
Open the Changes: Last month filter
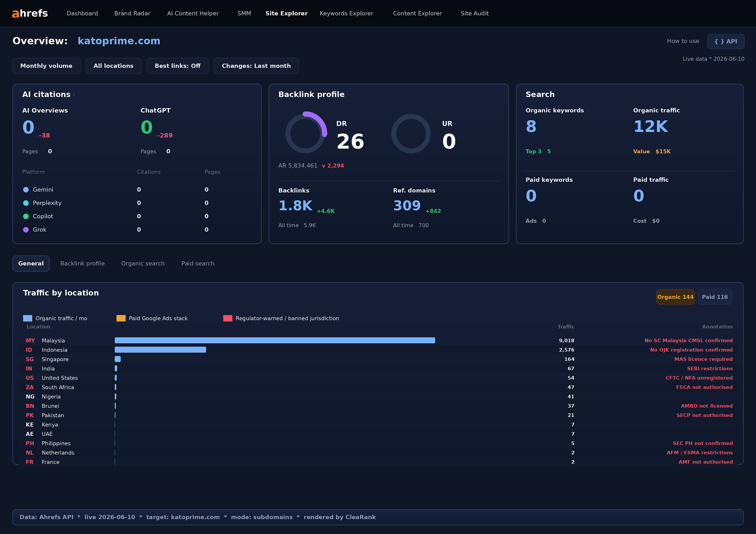tap(256, 66)
